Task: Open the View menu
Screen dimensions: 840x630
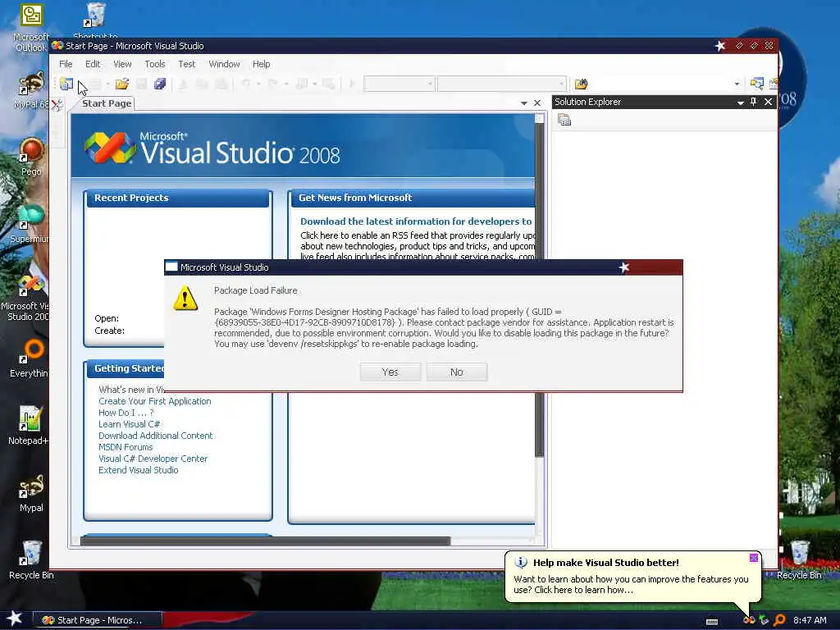Action: pos(122,64)
